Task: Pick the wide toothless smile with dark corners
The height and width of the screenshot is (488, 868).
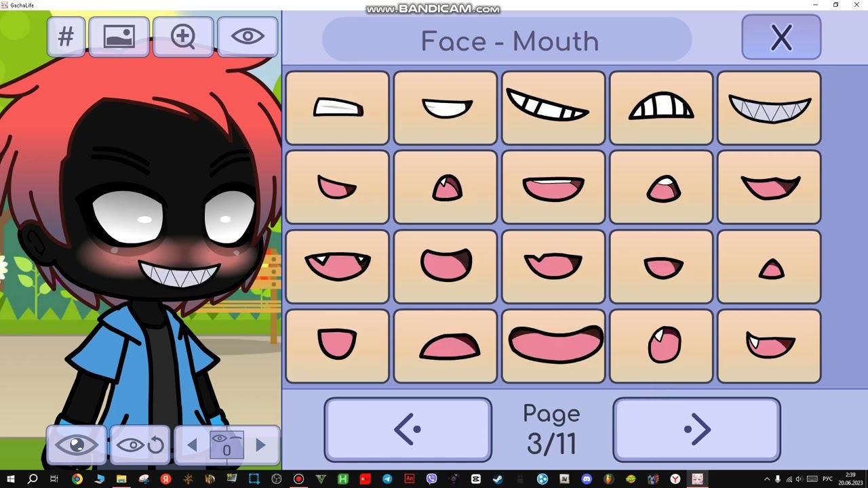Action: 769,187
